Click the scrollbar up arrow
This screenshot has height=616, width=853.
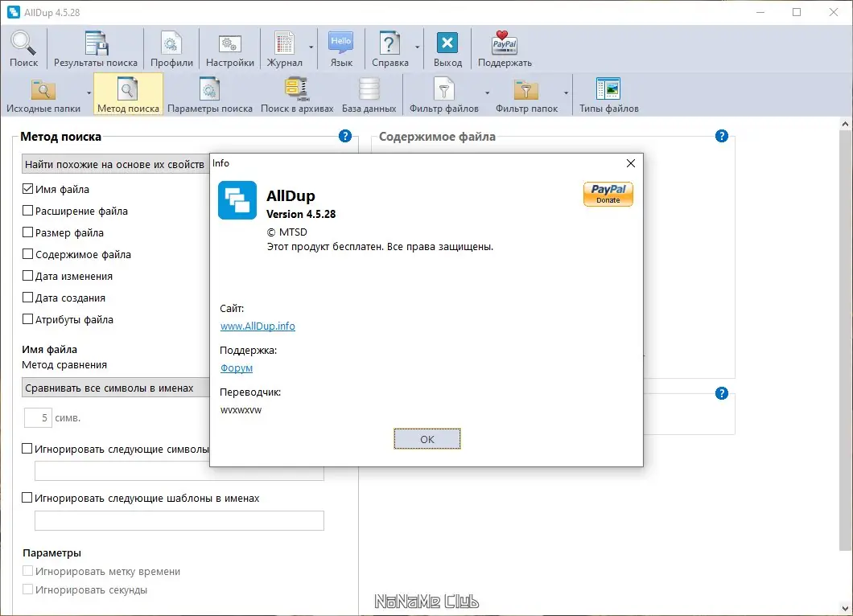pos(845,124)
